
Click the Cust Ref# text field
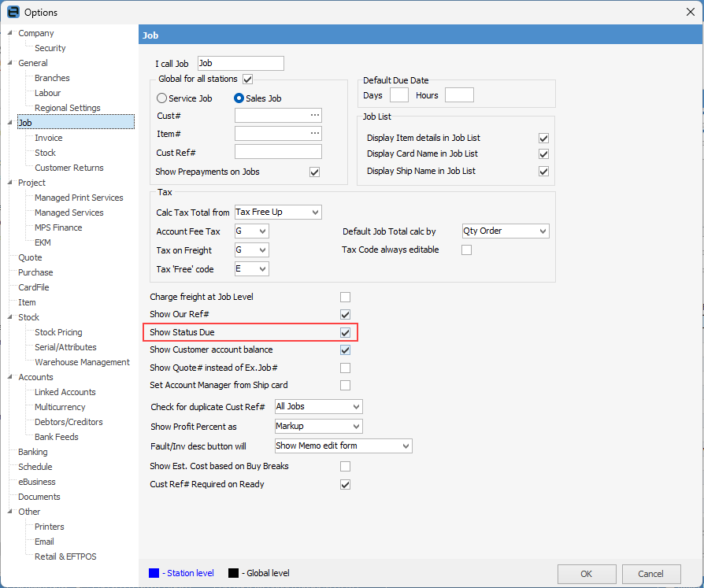(x=278, y=152)
